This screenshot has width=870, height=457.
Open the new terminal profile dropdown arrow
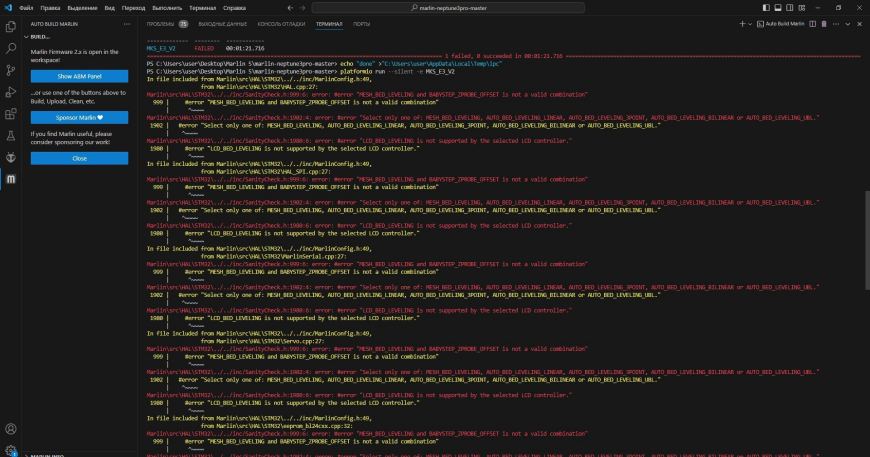pos(750,24)
